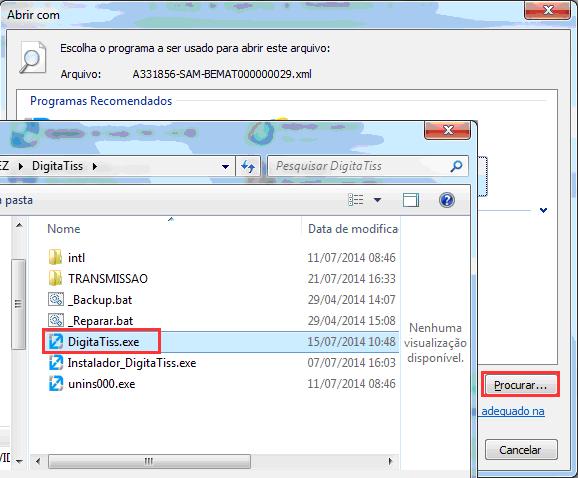This screenshot has width=578, height=478.
Task: Click the Cancelar button
Action: tap(520, 449)
